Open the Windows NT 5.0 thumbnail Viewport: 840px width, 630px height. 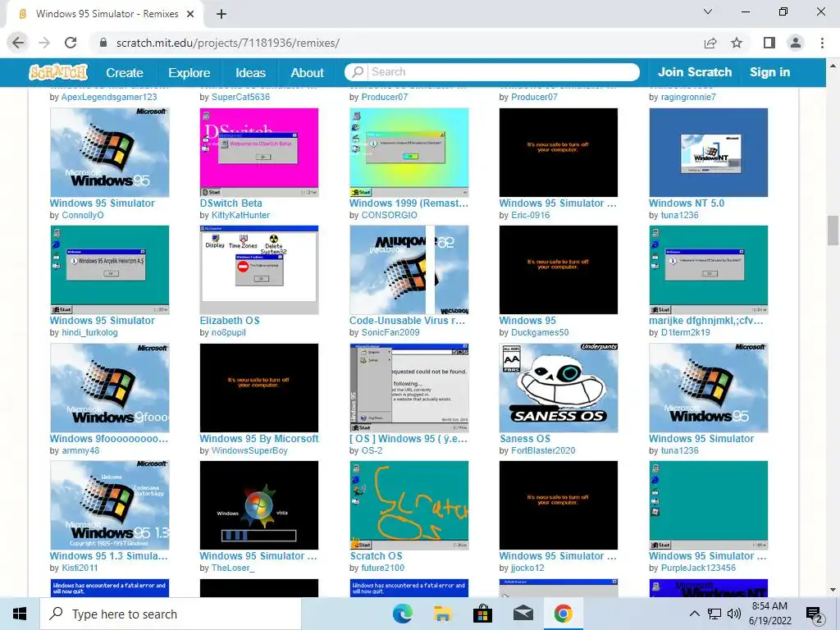[x=708, y=153]
